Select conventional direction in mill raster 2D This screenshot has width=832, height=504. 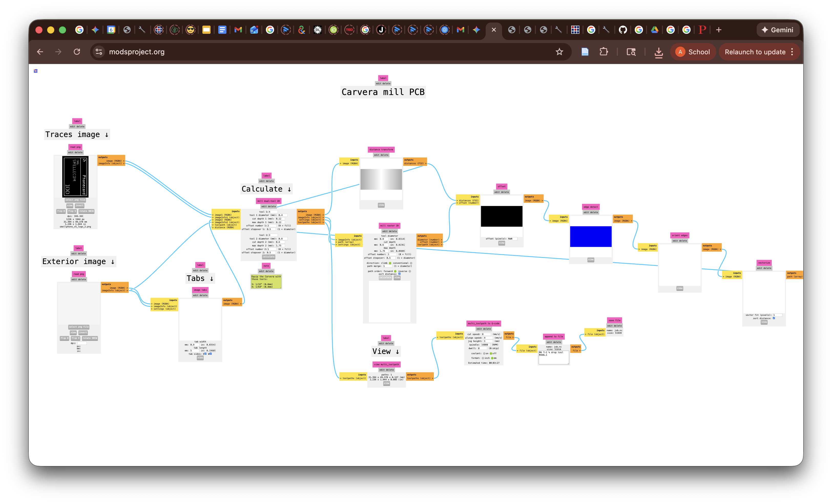click(411, 263)
